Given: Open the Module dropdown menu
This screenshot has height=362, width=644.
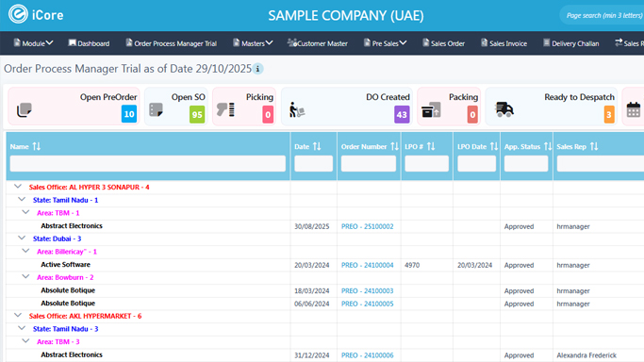Looking at the screenshot, I should click(34, 43).
